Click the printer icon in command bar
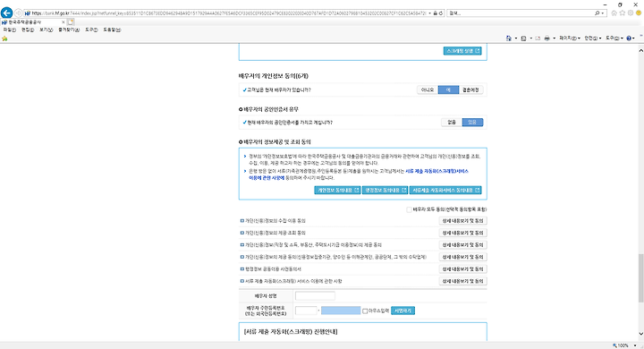 [x=547, y=38]
